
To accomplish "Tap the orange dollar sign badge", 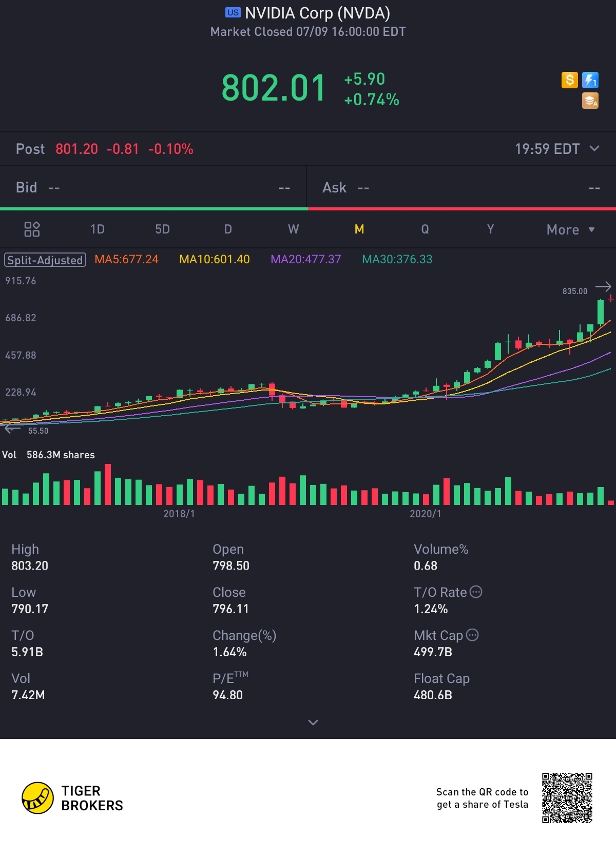I will 569,80.
